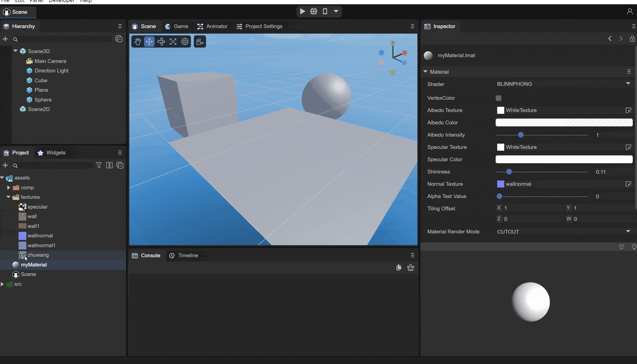Collapse the Material section in Inspector
The height and width of the screenshot is (364, 637).
point(425,72)
